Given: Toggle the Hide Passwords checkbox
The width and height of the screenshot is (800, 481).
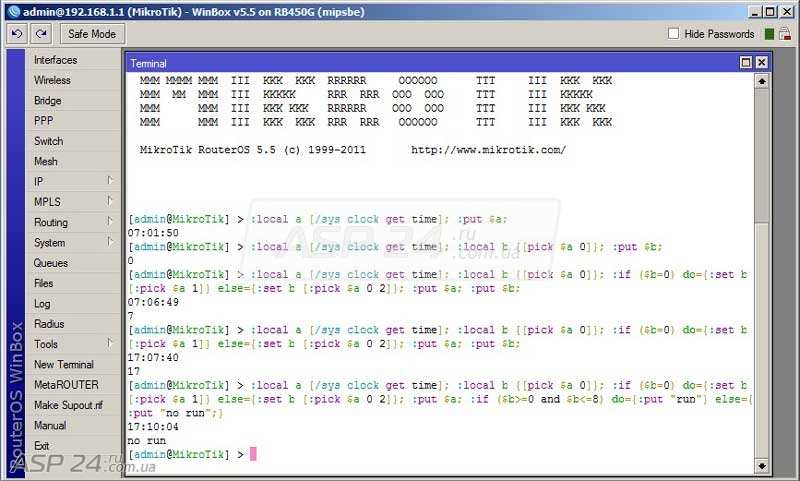Looking at the screenshot, I should point(673,34).
